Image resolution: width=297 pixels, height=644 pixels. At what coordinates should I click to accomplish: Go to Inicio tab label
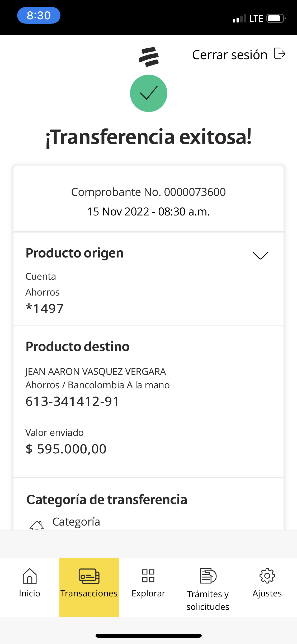click(30, 594)
